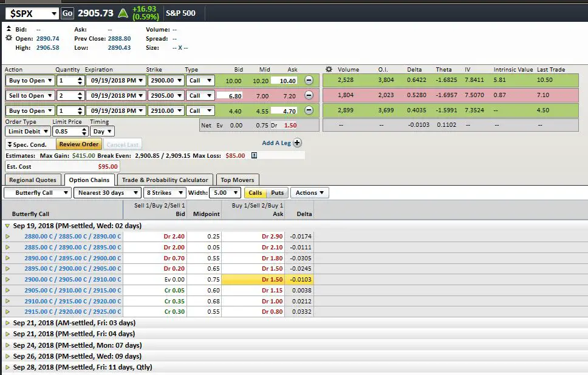Adjust quantity stepper on Sell to Open leg
Viewport: 588px width, 375px height.
80,95
